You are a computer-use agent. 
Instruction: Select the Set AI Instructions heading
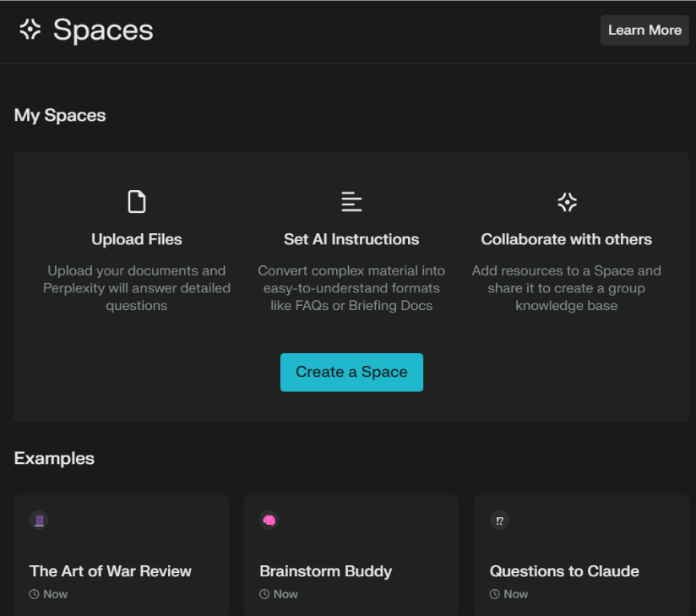point(351,239)
